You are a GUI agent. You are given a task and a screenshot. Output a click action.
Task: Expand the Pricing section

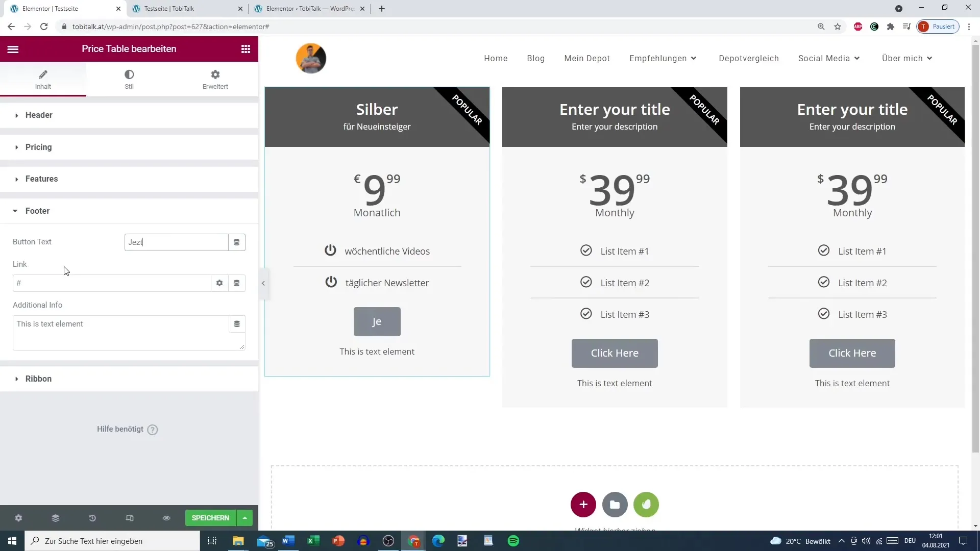[38, 147]
